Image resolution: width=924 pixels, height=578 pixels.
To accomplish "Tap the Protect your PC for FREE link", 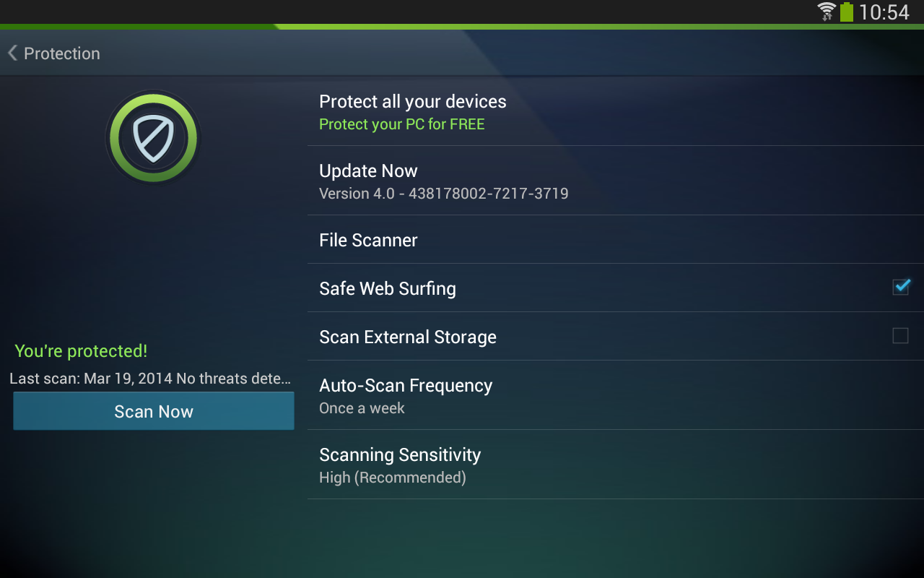I will click(x=401, y=124).
